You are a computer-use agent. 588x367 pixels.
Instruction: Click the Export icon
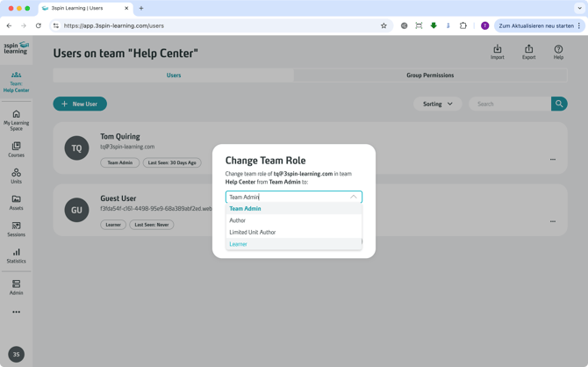click(528, 52)
